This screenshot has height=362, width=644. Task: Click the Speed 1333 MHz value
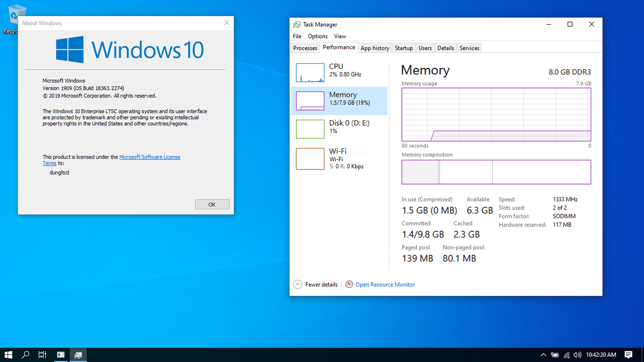point(565,200)
